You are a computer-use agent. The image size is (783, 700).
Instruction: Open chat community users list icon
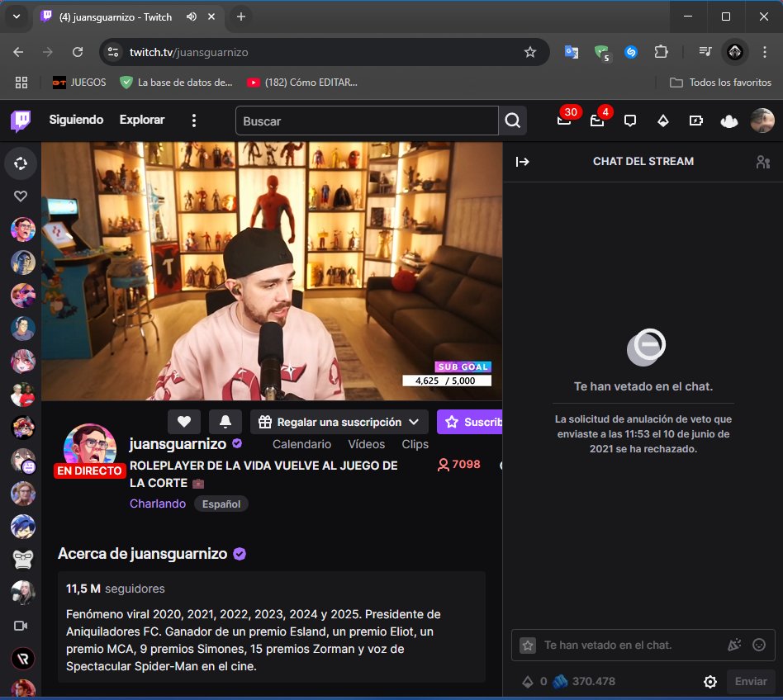(762, 162)
